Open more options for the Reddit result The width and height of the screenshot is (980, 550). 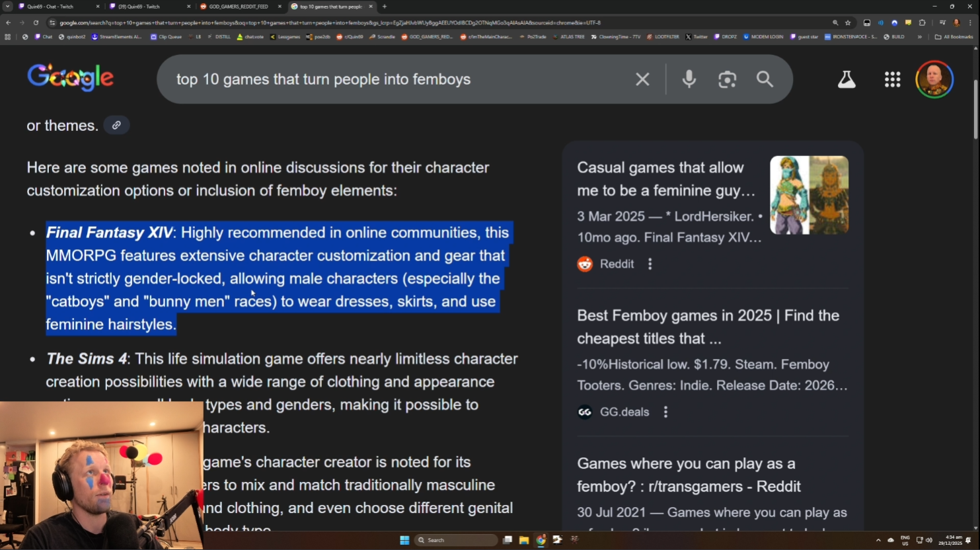(x=650, y=264)
